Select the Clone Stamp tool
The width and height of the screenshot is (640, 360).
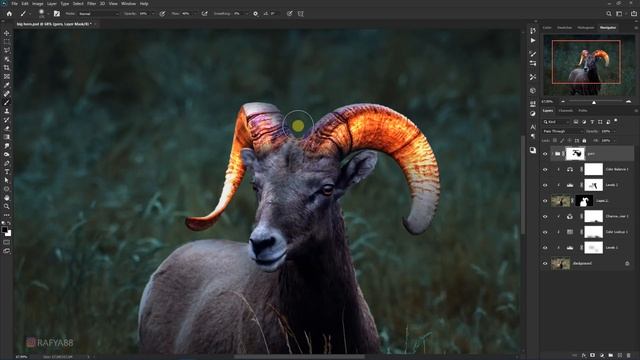7,111
